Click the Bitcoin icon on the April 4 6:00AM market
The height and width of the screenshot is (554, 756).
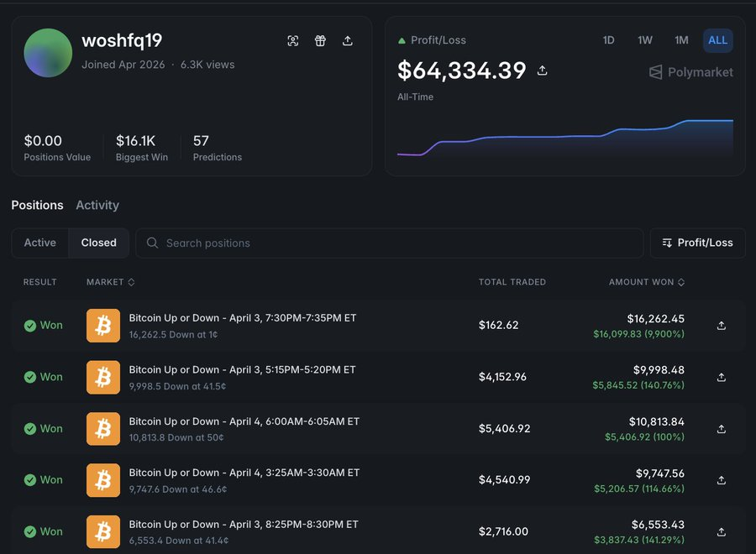point(102,428)
